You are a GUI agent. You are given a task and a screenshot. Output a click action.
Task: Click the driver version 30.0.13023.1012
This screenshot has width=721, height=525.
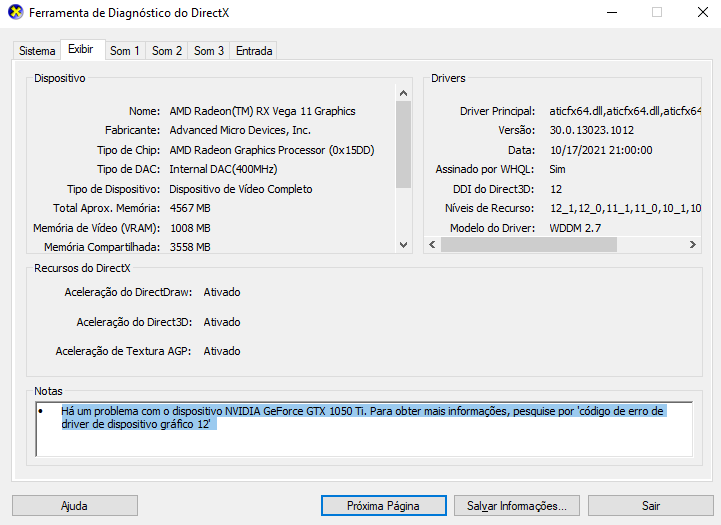pyautogui.click(x=592, y=131)
